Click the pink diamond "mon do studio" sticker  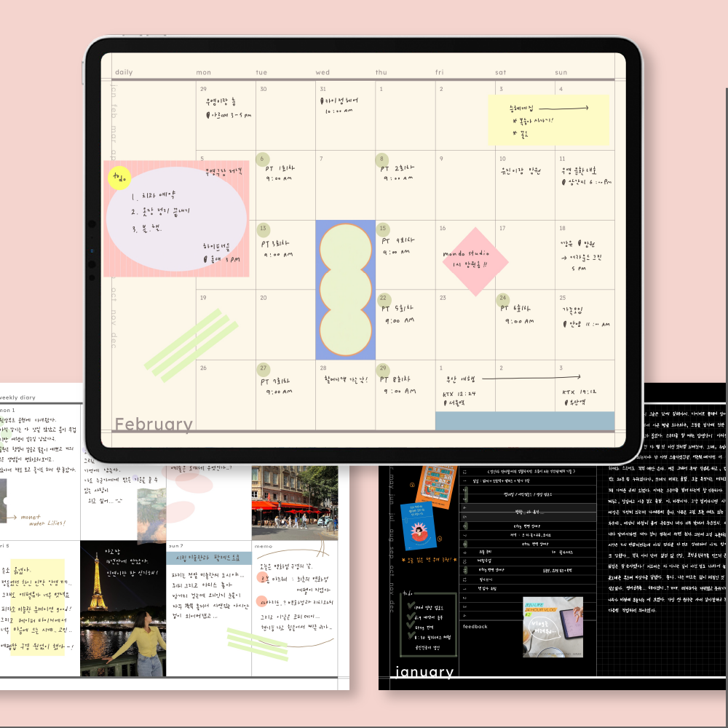coord(475,259)
